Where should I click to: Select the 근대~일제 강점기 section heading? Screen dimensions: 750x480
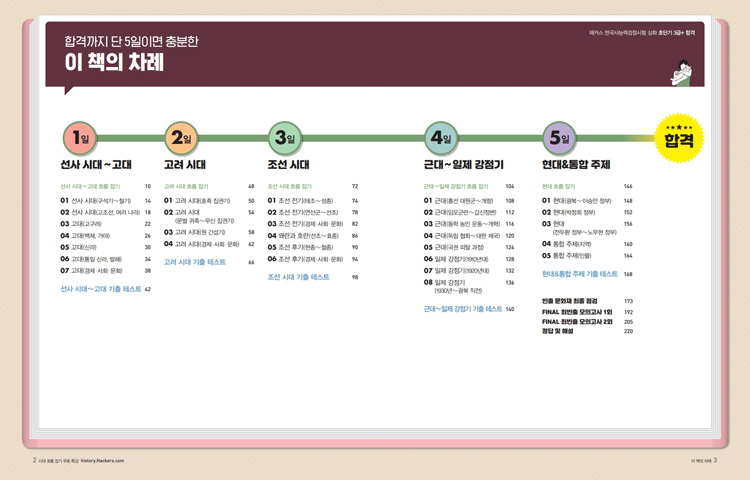pyautogui.click(x=463, y=164)
